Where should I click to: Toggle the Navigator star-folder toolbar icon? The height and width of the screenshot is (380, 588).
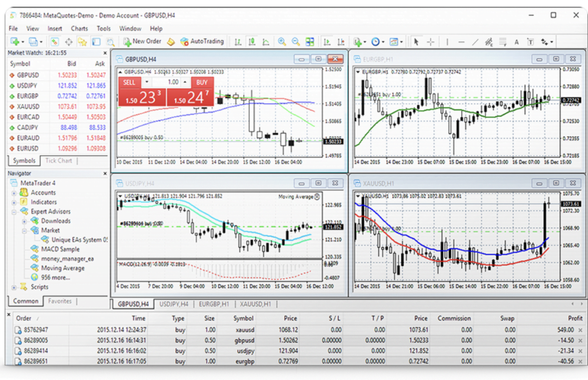pos(82,42)
